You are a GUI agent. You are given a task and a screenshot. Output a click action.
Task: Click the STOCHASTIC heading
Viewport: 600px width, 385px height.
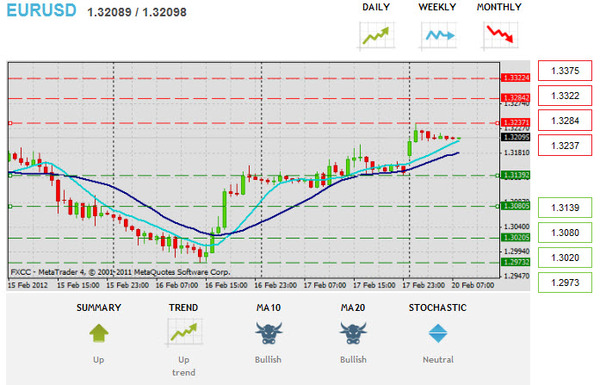coord(438,308)
